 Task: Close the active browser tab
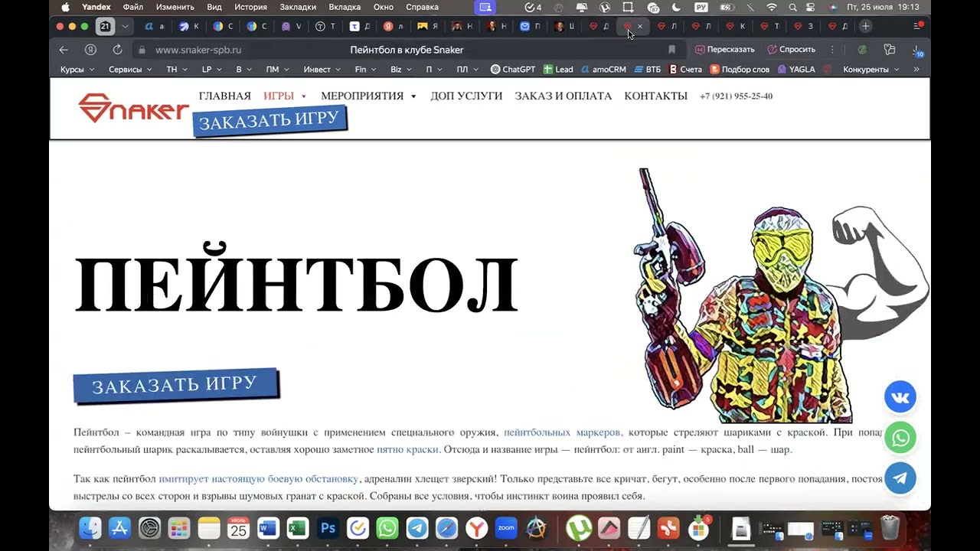(640, 26)
